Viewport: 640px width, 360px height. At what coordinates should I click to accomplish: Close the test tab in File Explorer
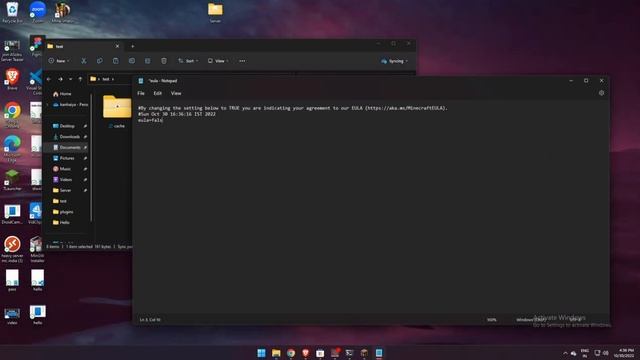tap(117, 47)
